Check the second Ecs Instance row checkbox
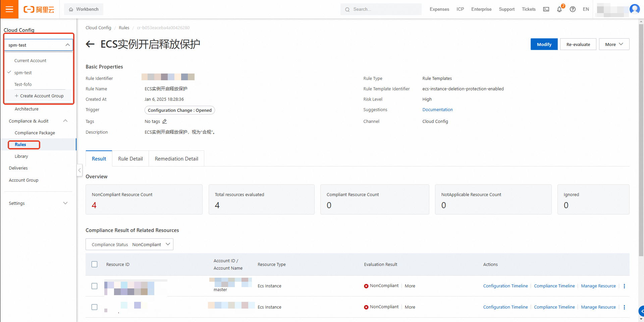Viewport: 644px width, 322px height. (95, 307)
